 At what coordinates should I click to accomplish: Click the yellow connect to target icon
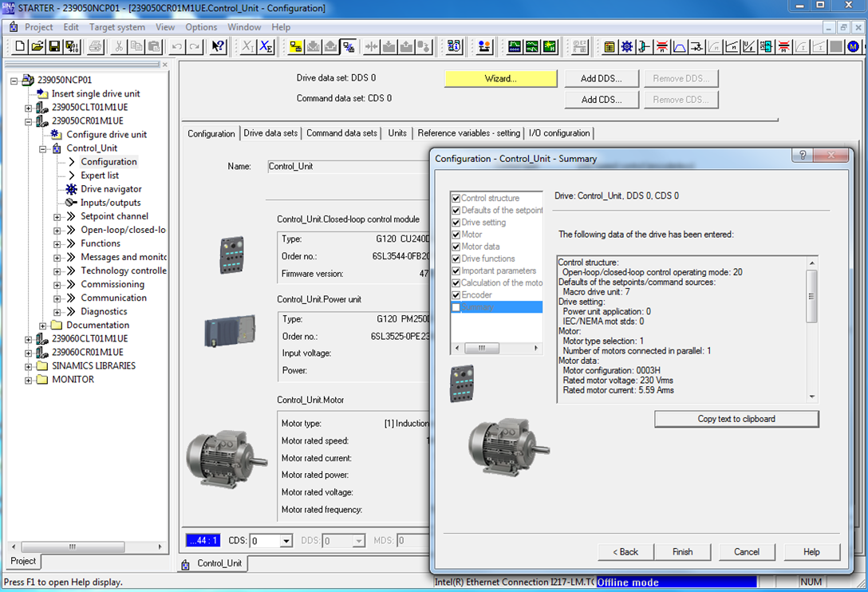(295, 47)
